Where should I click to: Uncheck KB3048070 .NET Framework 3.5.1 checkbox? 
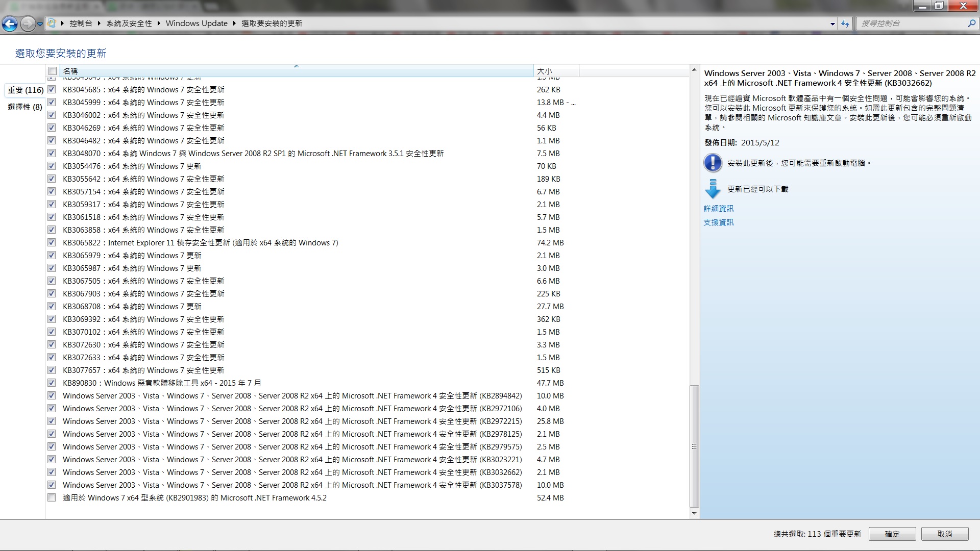tap(52, 153)
